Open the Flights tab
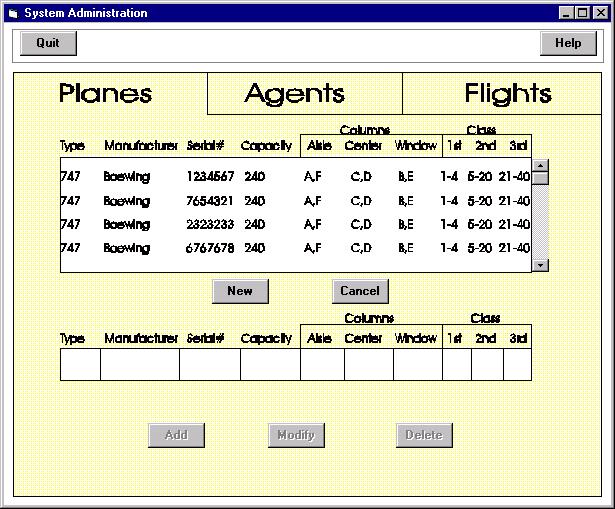The height and width of the screenshot is (509, 615). coord(507,94)
